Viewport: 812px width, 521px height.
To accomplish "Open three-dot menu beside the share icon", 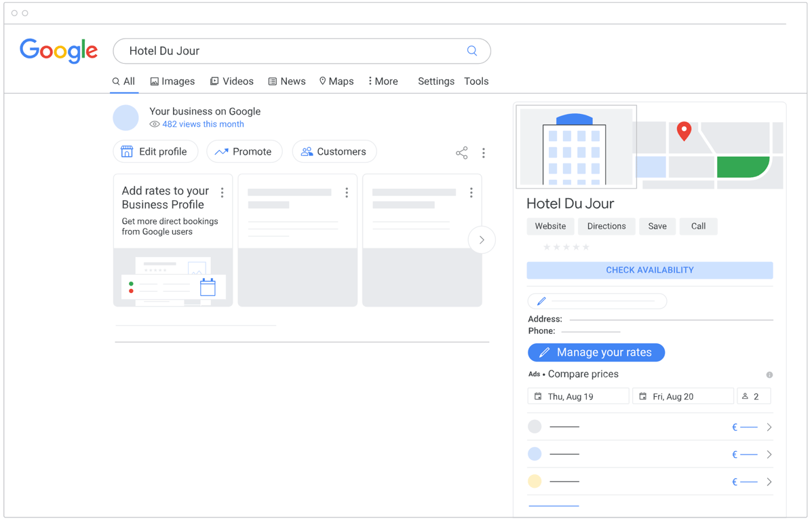I will click(x=484, y=153).
